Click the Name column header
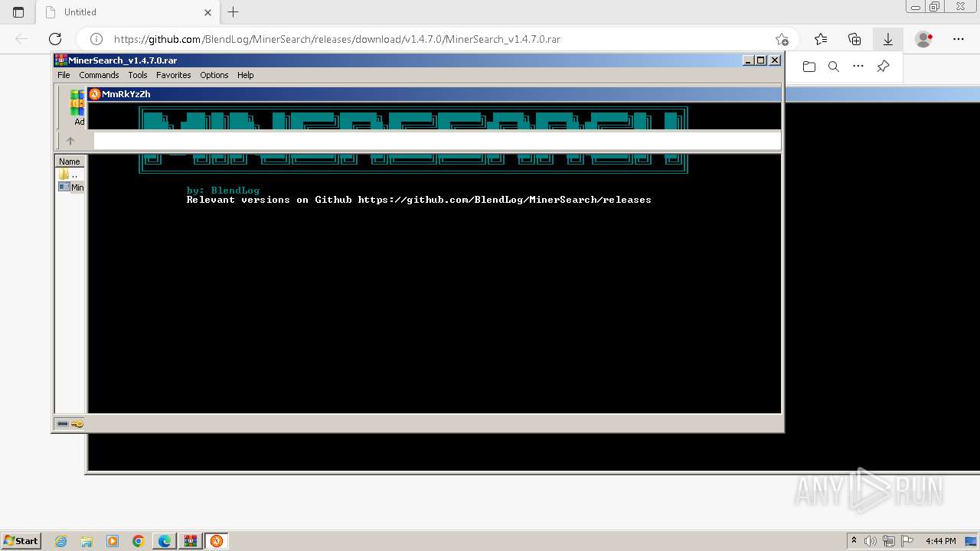This screenshot has width=980, height=551. 70,161
